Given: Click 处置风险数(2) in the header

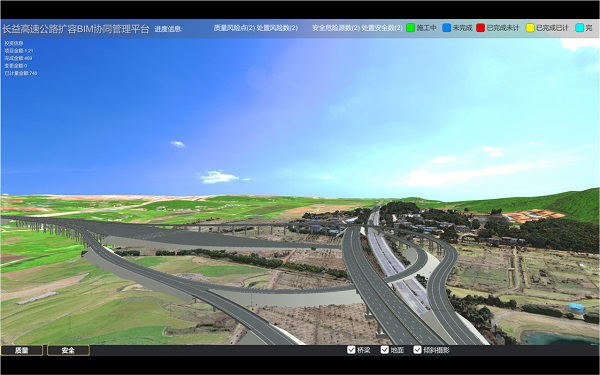Looking at the screenshot, I should click(x=277, y=28).
